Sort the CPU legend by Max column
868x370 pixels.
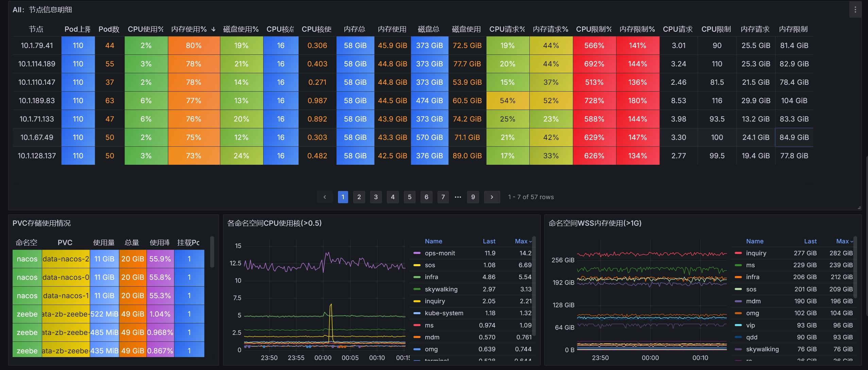pos(521,241)
